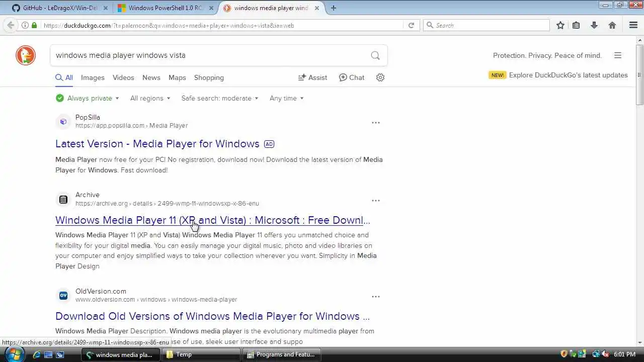Open the more options dots for the Archive result

click(x=376, y=201)
